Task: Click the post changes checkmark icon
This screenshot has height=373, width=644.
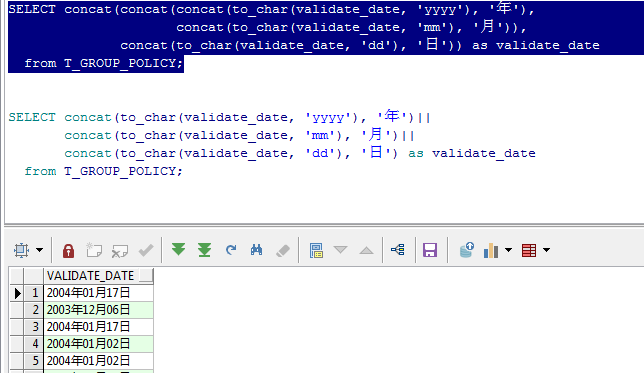Action: coord(146,250)
